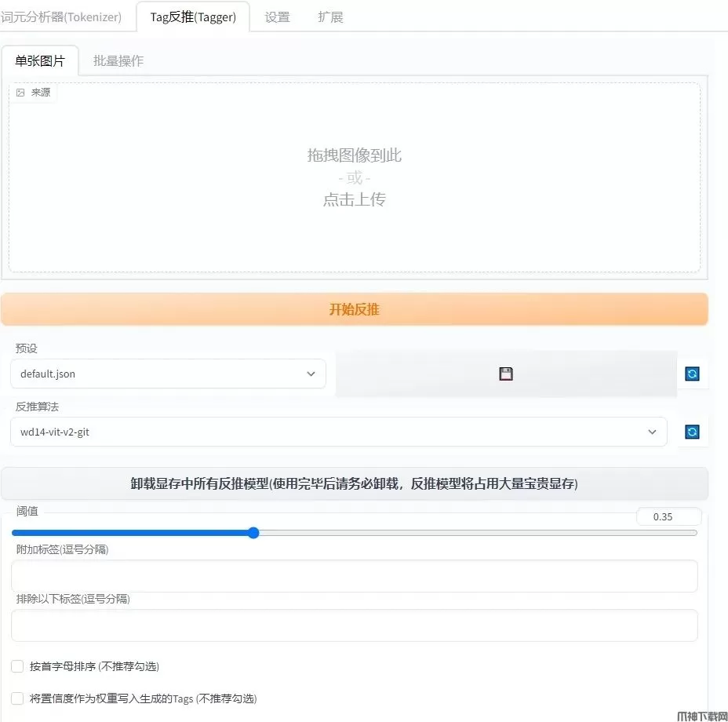Screen dimensions: 728x722
Task: Click the additional tags input field
Action: coord(354,576)
